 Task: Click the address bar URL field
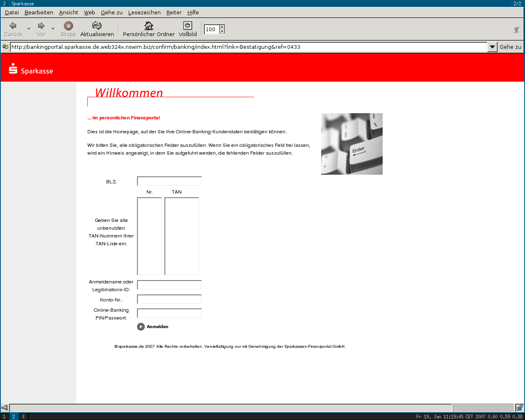pos(248,47)
